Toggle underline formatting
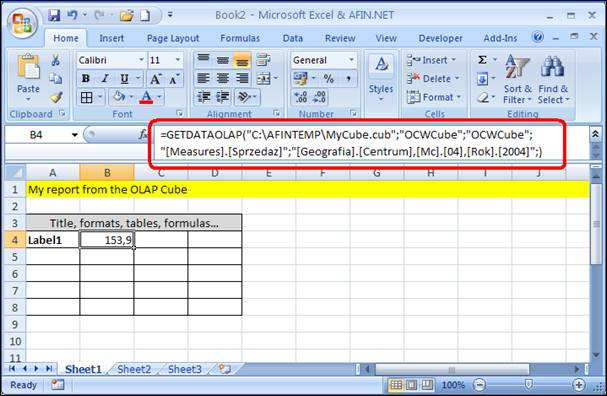 coord(124,79)
